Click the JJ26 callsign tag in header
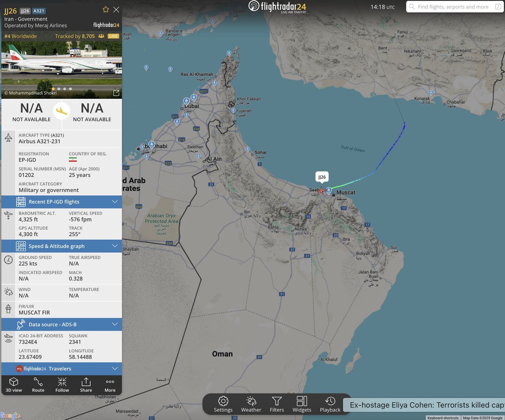 point(25,11)
